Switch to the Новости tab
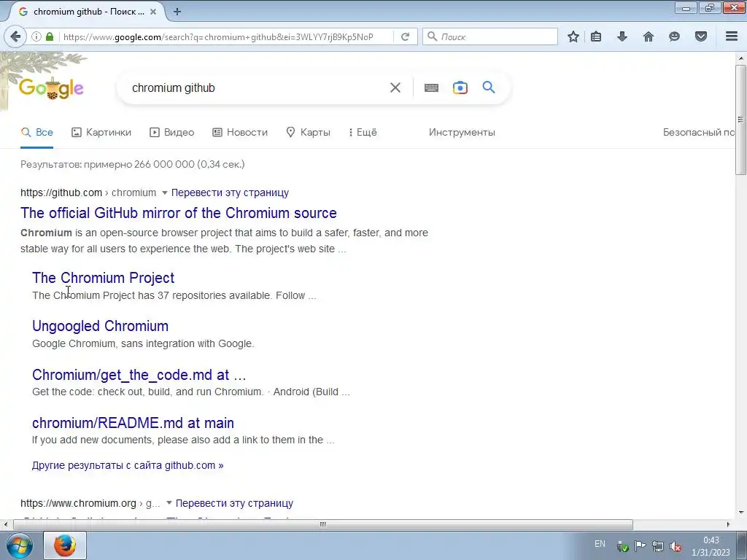This screenshot has height=560, width=747. (x=240, y=133)
